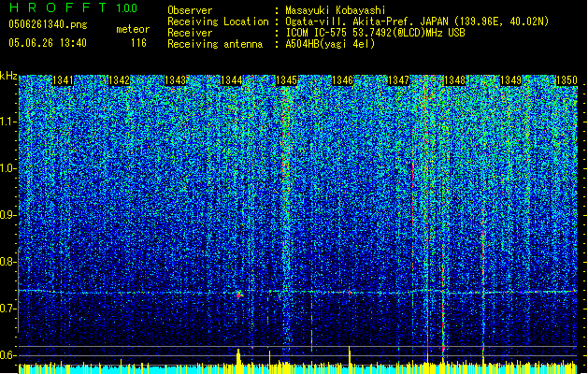
Task: Click the Observer label
Action: point(190,10)
